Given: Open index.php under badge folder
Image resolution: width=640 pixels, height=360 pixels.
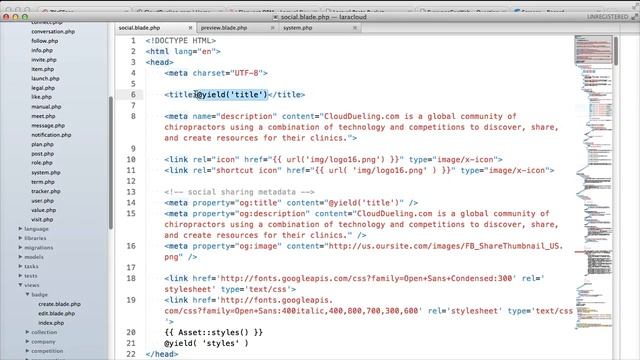Looking at the screenshot, I should pos(51,322).
